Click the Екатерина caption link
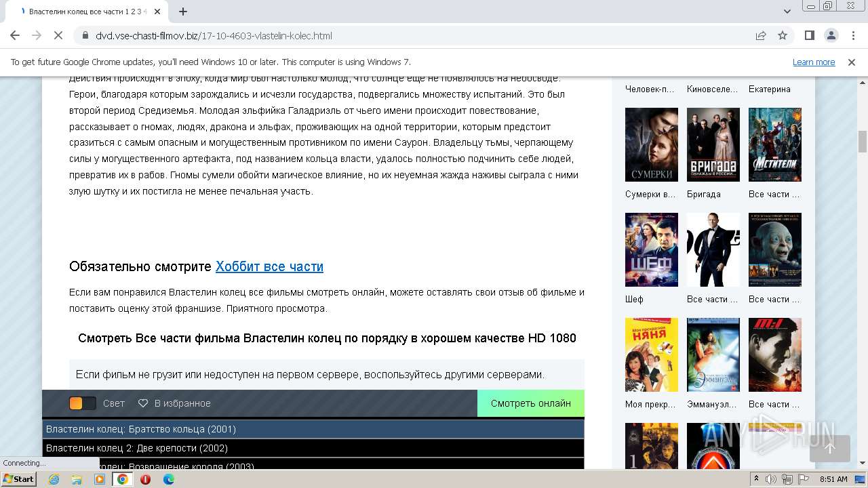This screenshot has width=868, height=488. coord(770,89)
